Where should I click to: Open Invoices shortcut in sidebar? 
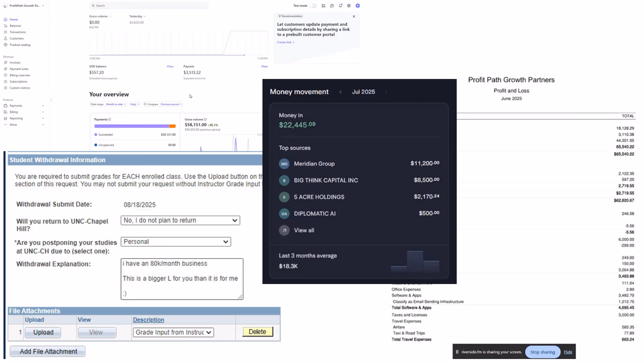point(15,62)
